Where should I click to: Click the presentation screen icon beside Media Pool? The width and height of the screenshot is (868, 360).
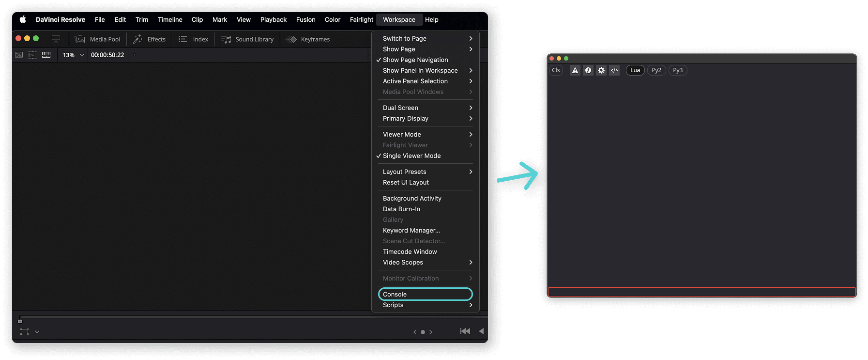pyautogui.click(x=56, y=39)
